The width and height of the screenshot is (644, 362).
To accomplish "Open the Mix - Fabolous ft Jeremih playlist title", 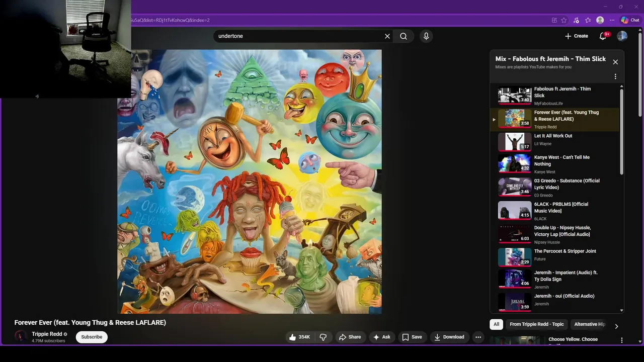I will pyautogui.click(x=550, y=59).
